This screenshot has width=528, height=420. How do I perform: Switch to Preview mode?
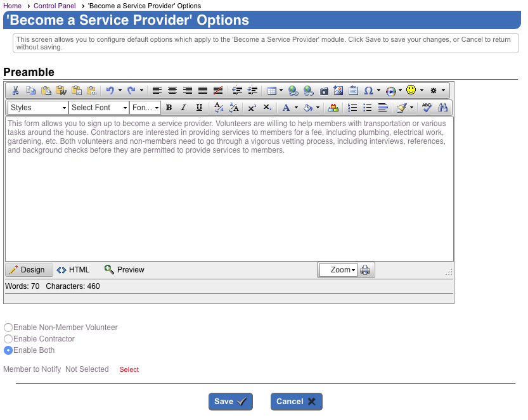coord(124,269)
